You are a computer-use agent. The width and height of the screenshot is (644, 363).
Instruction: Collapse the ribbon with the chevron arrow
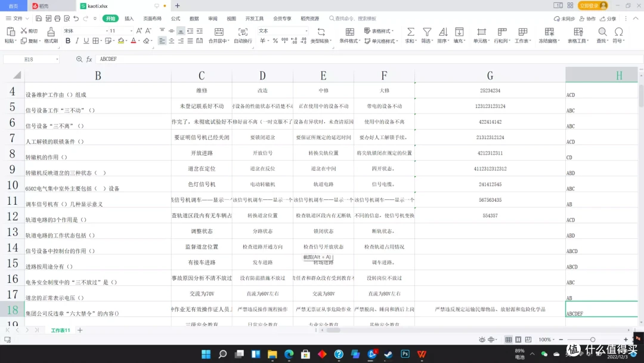[x=636, y=19]
